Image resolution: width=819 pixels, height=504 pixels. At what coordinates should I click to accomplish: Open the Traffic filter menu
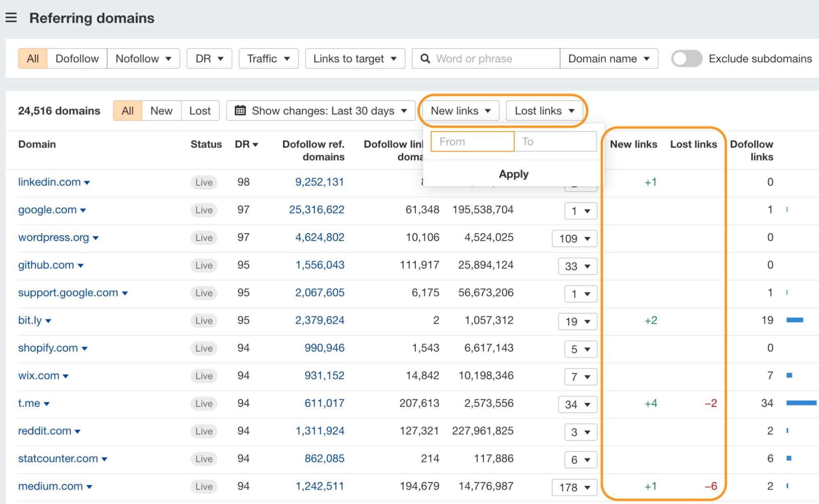(x=268, y=59)
